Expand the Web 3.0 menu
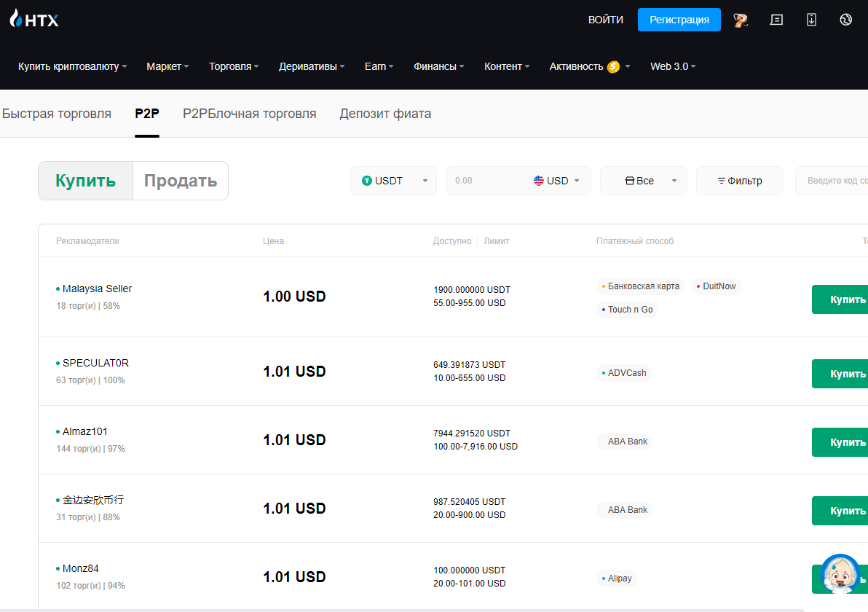The height and width of the screenshot is (612, 868). tap(673, 66)
